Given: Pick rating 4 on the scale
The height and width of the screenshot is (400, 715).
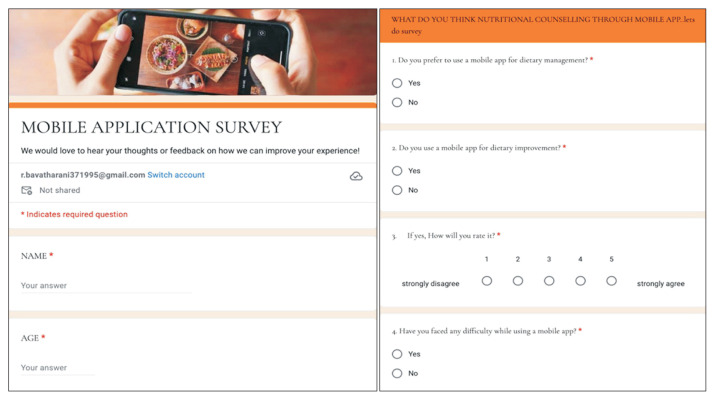Looking at the screenshot, I should tap(580, 281).
